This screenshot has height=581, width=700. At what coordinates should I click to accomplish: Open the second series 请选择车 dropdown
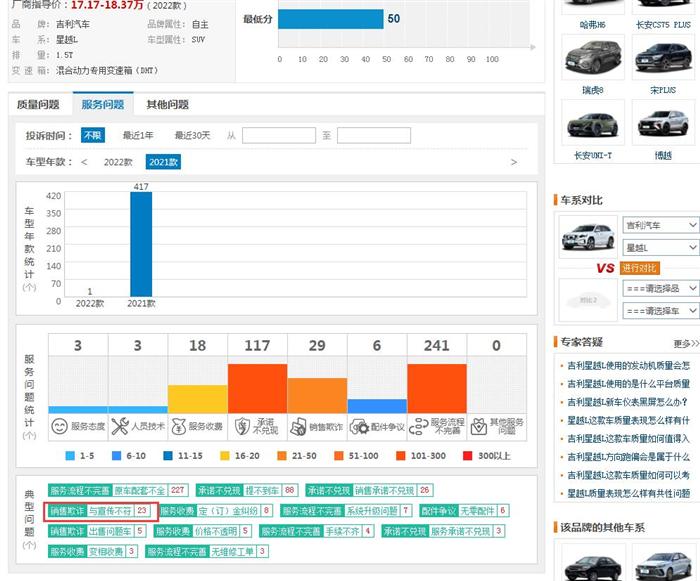pyautogui.click(x=661, y=311)
